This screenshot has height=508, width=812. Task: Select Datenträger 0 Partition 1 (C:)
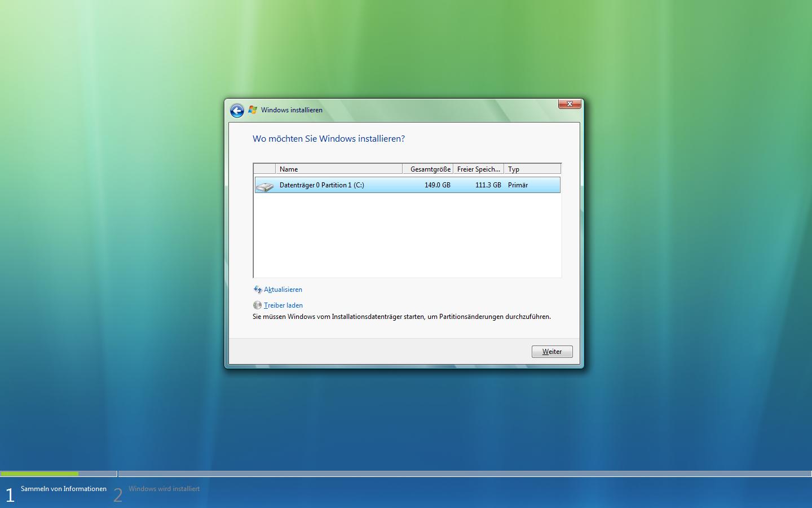(407, 185)
